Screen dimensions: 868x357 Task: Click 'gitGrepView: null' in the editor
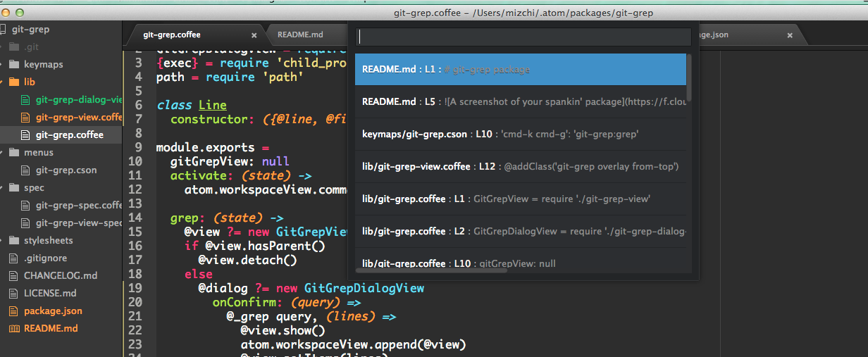pos(230,161)
